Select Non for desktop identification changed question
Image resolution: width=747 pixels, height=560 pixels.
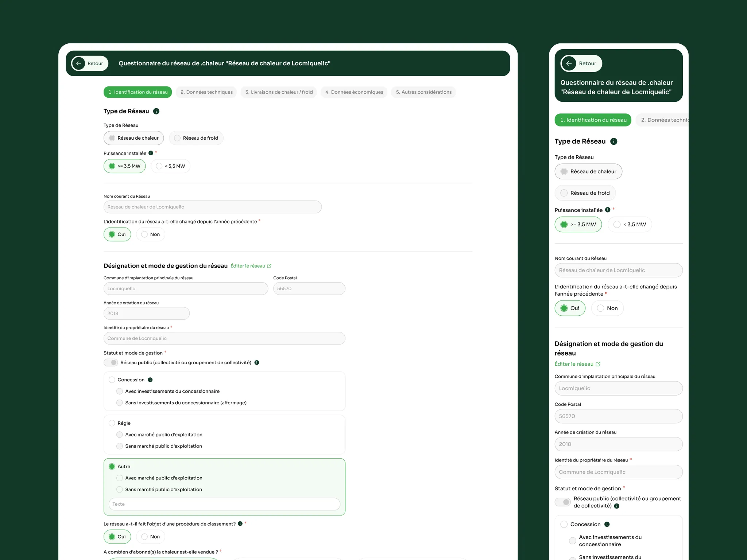[151, 234]
